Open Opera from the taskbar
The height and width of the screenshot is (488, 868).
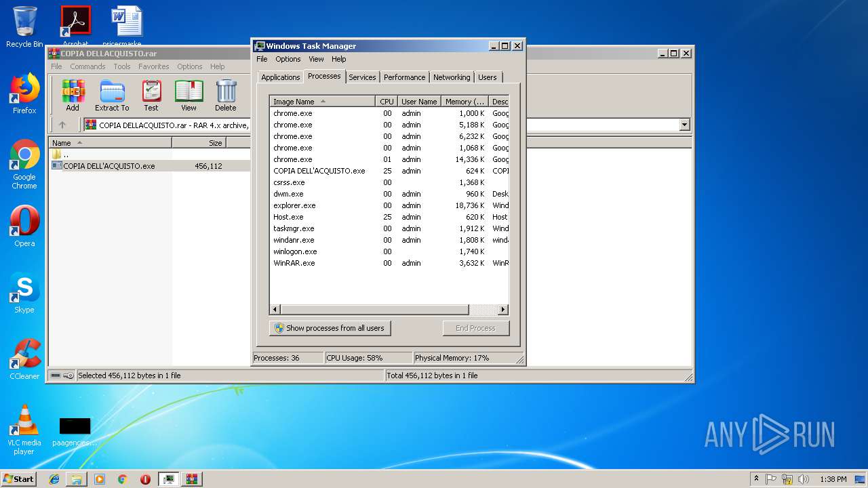pos(145,479)
